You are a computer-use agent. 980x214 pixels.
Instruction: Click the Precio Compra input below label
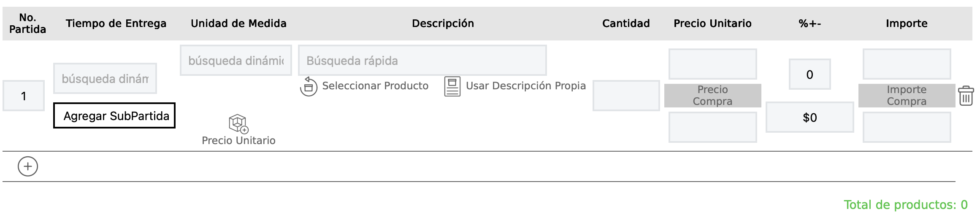(x=712, y=127)
